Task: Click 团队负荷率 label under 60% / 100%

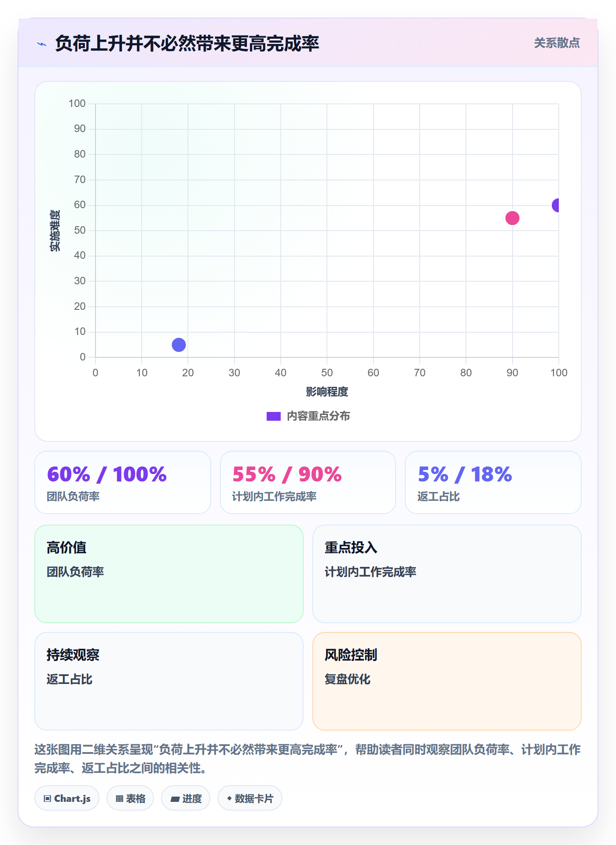Action: (x=73, y=496)
